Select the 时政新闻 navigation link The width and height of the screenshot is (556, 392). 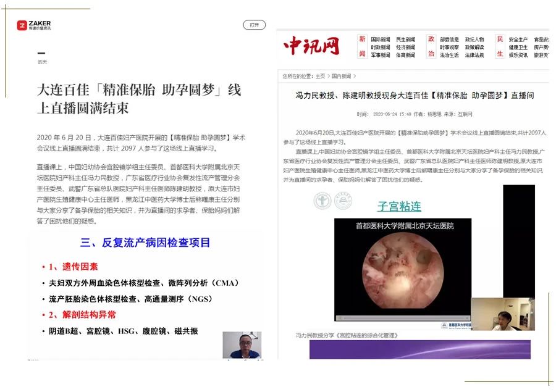(380, 48)
